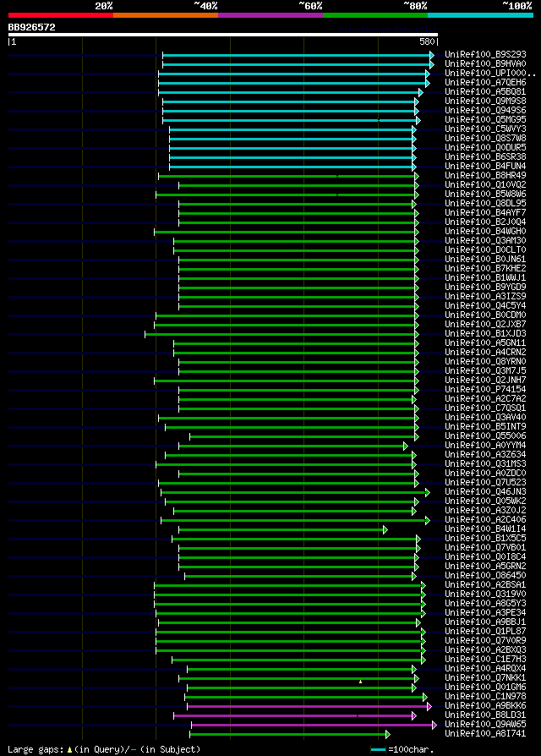This screenshot has width=541, height=756.
Task: Select the UniRef100_C1E7H3 label
Action: (485, 659)
